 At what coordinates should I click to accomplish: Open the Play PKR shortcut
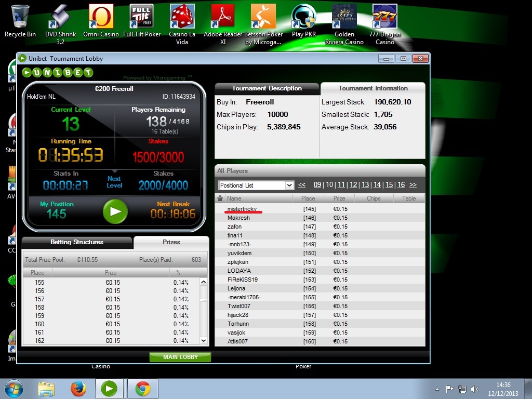(304, 21)
